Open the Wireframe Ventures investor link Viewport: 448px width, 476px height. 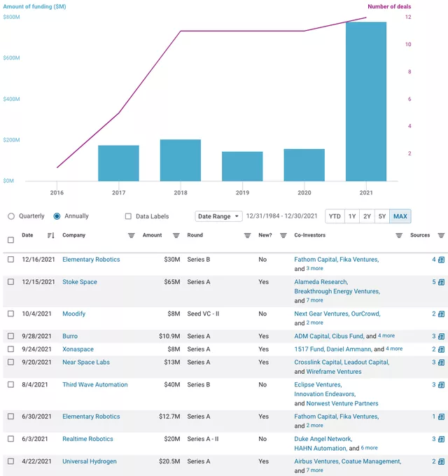(334, 372)
